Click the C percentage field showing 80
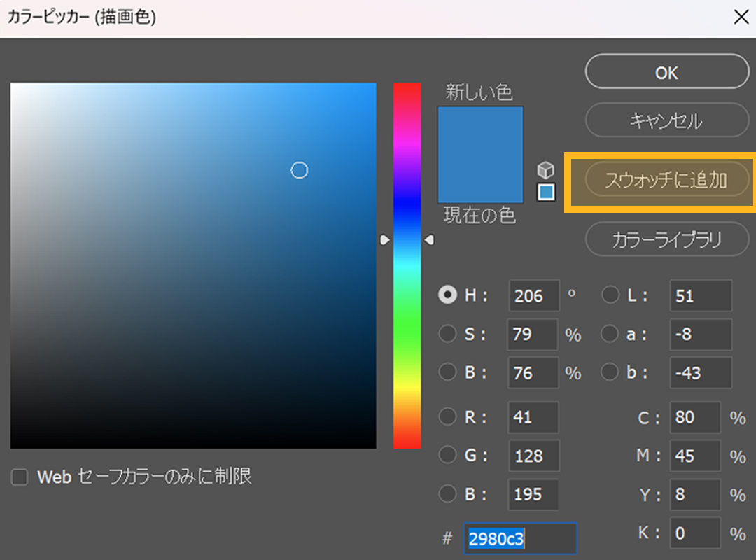Screen dimensions: 756x560 click(x=694, y=417)
